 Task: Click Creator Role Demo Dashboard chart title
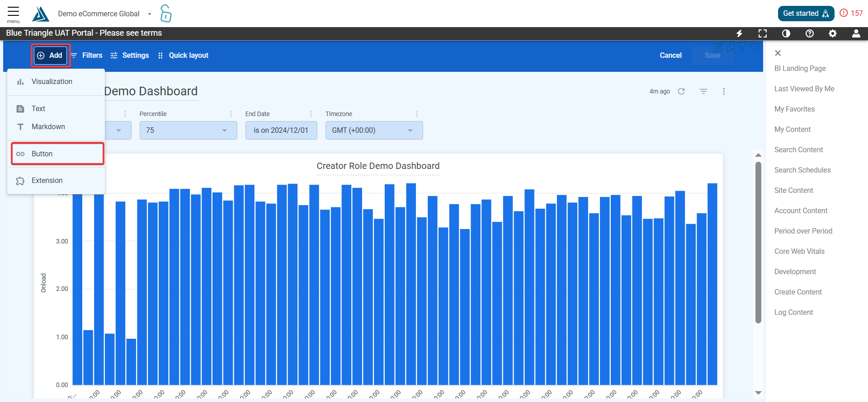coord(378,166)
